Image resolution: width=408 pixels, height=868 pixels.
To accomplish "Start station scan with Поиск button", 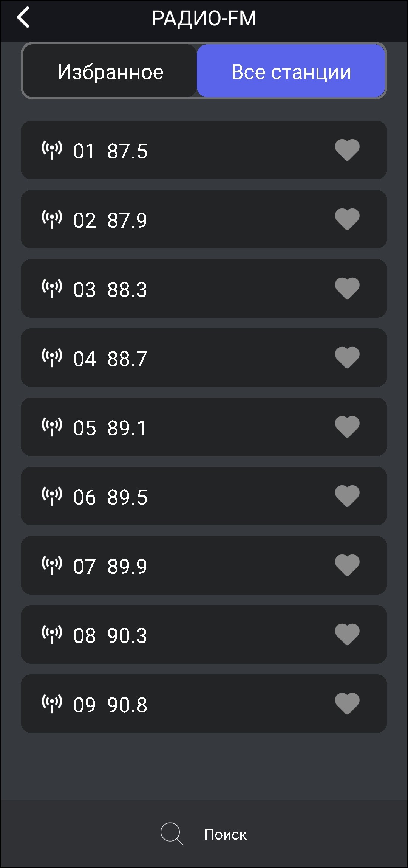I will point(225,834).
